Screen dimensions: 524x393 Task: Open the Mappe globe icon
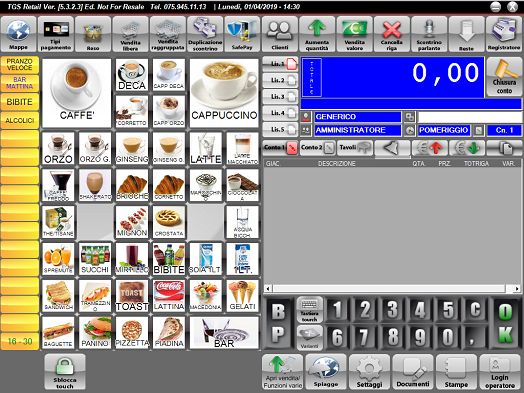[19, 34]
